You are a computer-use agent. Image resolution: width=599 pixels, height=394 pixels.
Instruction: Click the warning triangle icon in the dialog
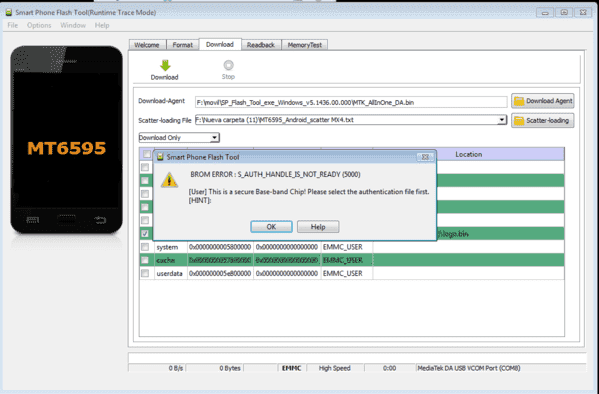tap(169, 180)
